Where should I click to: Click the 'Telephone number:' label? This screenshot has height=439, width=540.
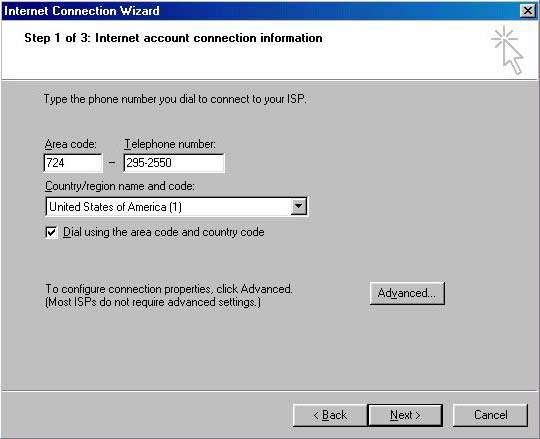tap(170, 144)
